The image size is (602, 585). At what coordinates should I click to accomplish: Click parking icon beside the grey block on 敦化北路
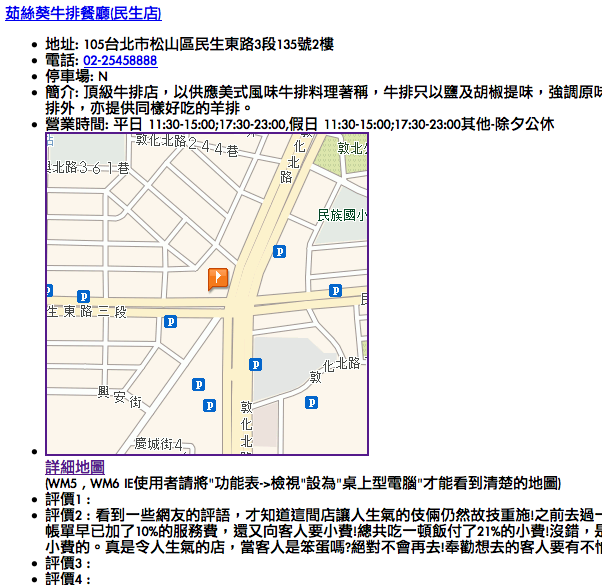pyautogui.click(x=255, y=364)
